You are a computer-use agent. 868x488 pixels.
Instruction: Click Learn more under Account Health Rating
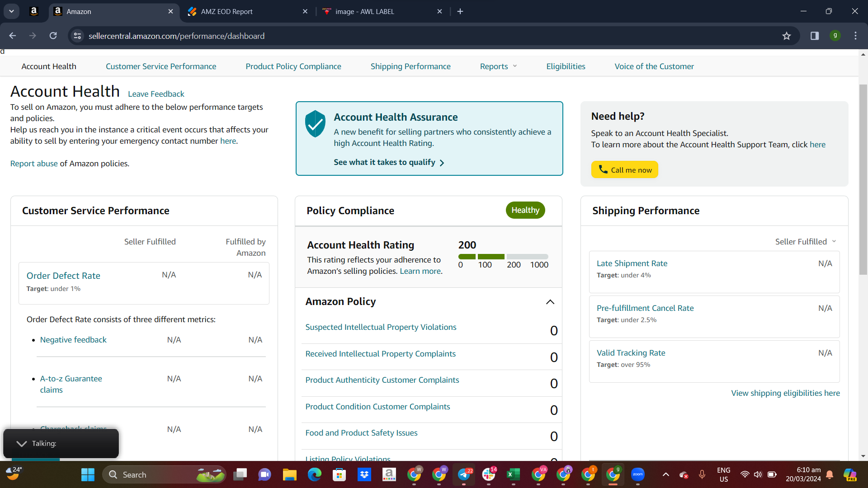point(420,271)
